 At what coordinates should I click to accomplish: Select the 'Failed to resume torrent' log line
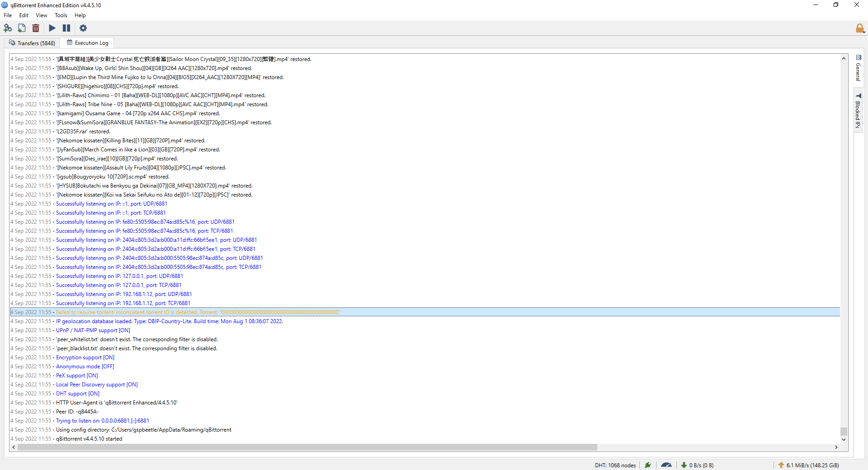[x=425, y=312]
